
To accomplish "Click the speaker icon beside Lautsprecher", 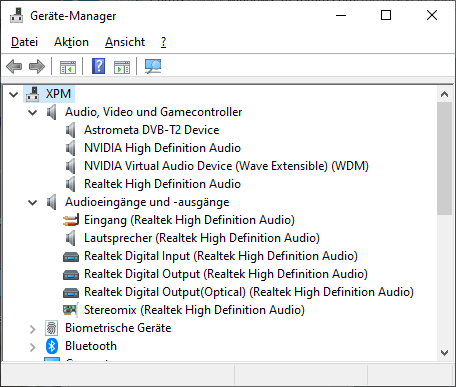I will click(x=70, y=238).
